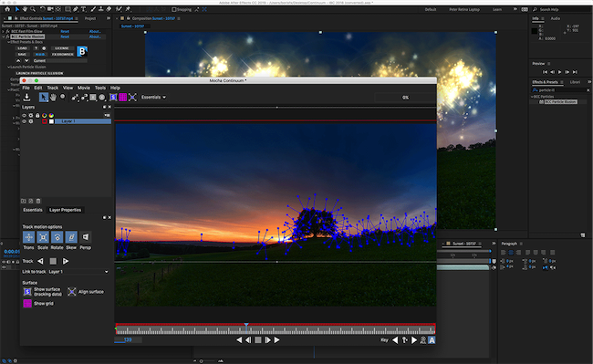The height and width of the screenshot is (364, 593).
Task: Select the Mocha arrow pick tool
Action: click(44, 97)
